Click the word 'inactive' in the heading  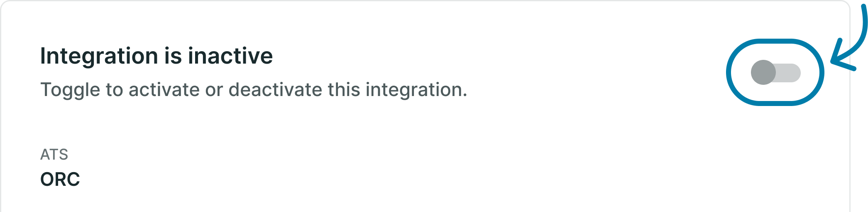(x=230, y=56)
